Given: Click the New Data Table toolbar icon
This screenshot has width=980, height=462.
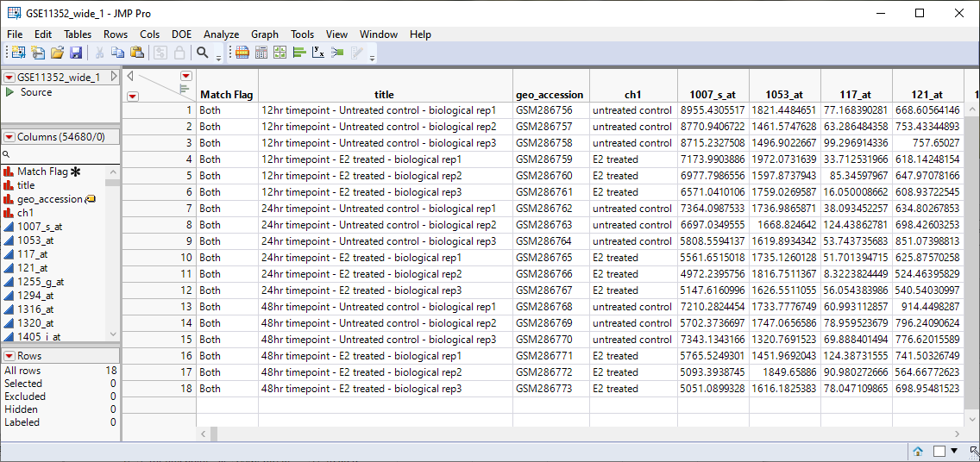Looking at the screenshot, I should tap(18, 53).
